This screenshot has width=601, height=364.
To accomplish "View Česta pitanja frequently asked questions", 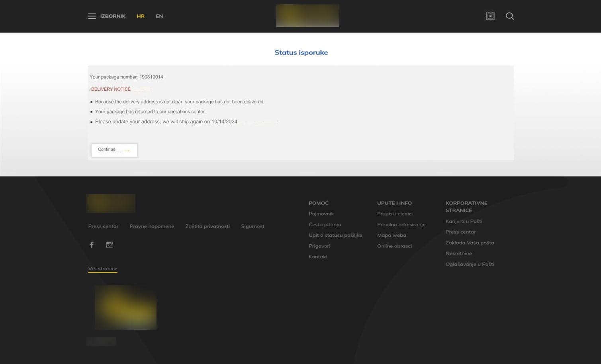I will click(325, 224).
